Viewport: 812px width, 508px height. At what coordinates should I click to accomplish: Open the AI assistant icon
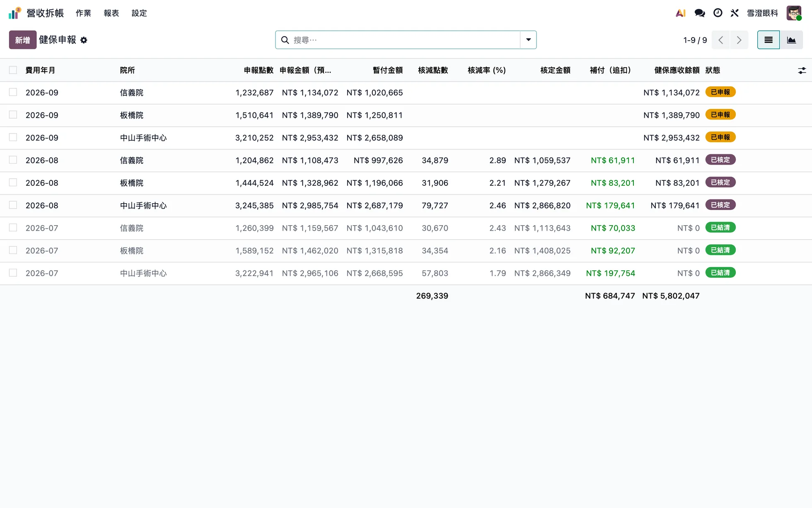click(x=680, y=13)
